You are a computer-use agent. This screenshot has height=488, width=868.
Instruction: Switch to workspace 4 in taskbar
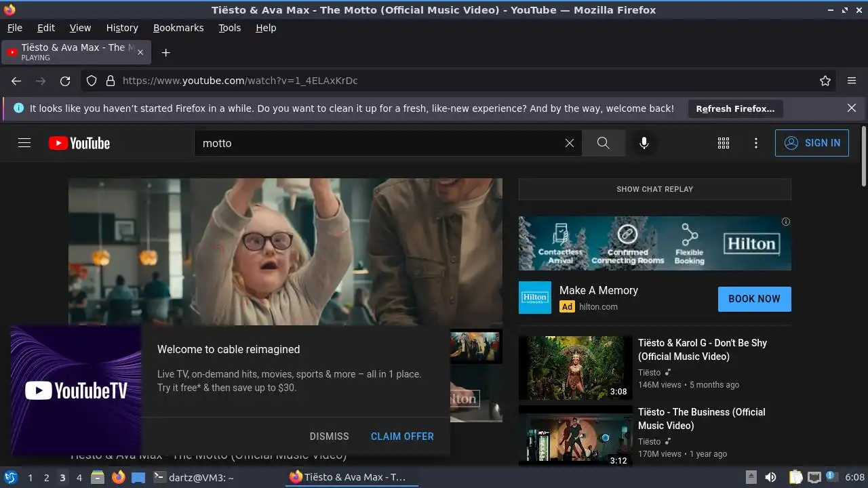click(x=79, y=478)
